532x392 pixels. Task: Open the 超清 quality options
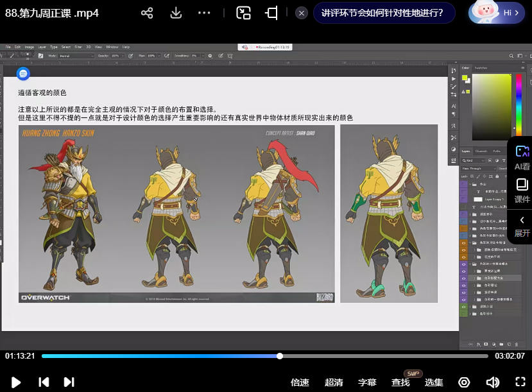[x=334, y=382]
